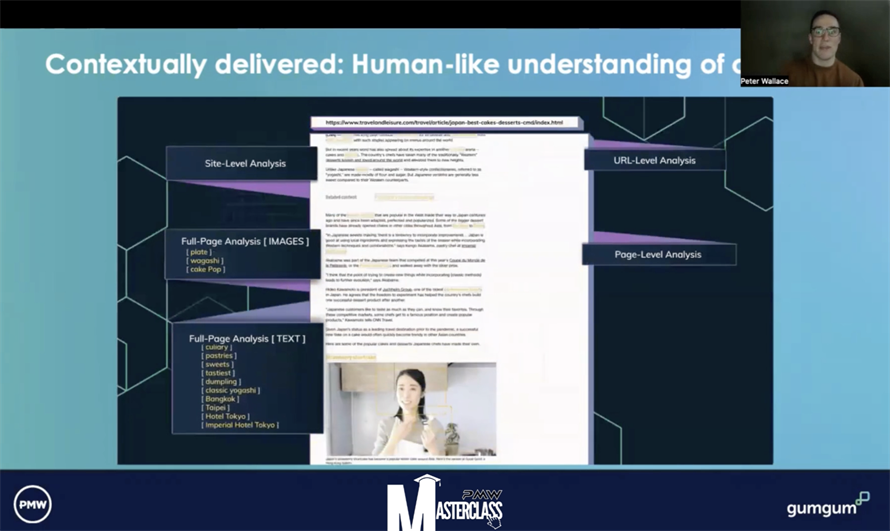This screenshot has height=531, width=890.
Task: Click the travelandleisure.com URL bar
Action: [443, 123]
